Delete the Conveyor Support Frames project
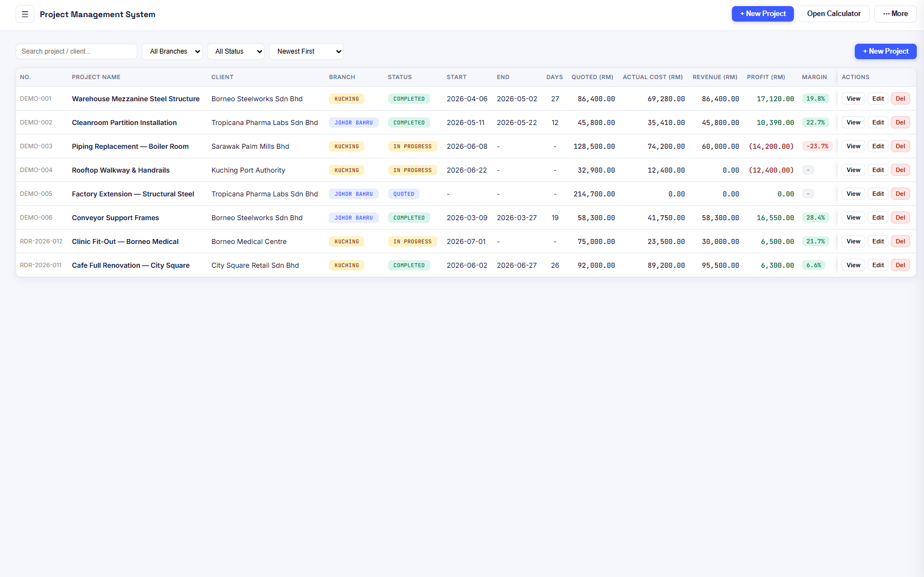Screen dimensions: 924x577 [x=900, y=218]
